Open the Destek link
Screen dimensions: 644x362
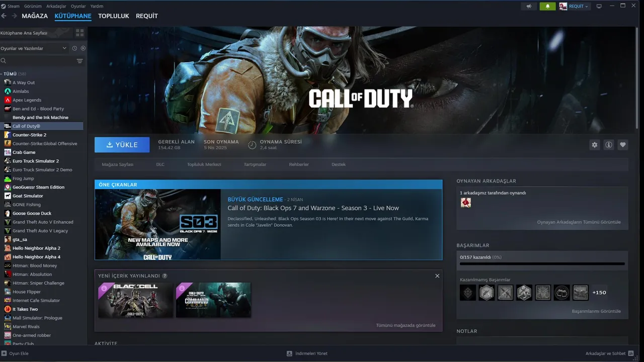click(339, 164)
